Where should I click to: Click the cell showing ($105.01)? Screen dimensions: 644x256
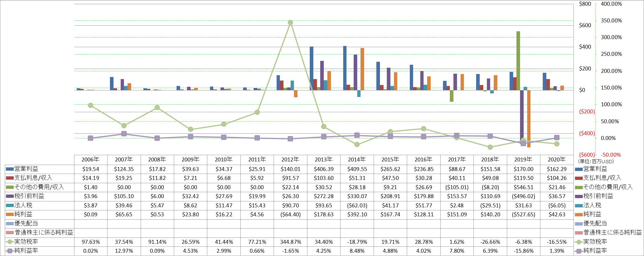pyautogui.click(x=457, y=187)
